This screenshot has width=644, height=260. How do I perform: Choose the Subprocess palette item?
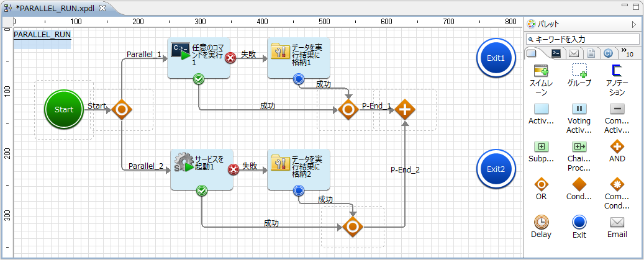(x=541, y=152)
